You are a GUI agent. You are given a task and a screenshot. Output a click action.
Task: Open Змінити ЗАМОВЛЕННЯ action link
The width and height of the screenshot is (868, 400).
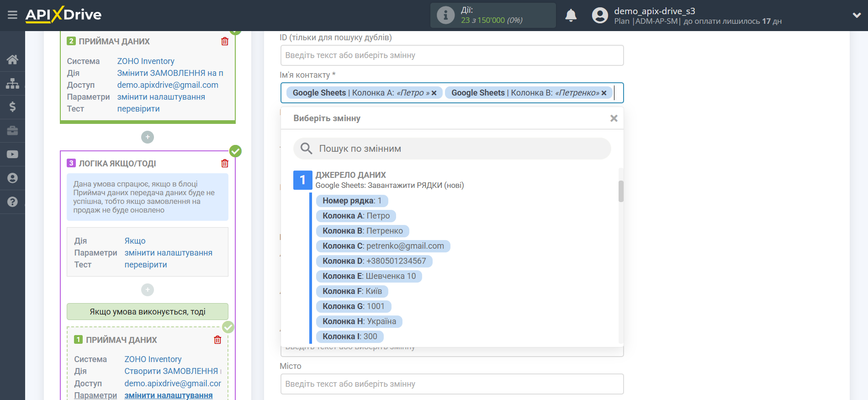click(170, 73)
